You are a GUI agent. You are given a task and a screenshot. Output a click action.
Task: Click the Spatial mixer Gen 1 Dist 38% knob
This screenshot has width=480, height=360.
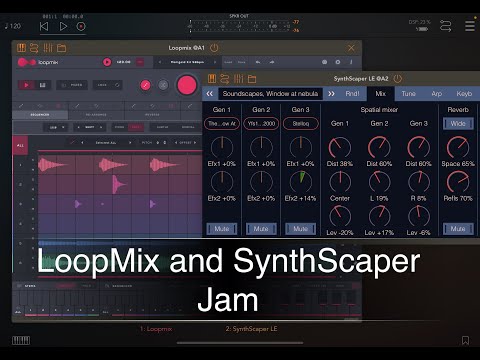[x=340, y=147]
